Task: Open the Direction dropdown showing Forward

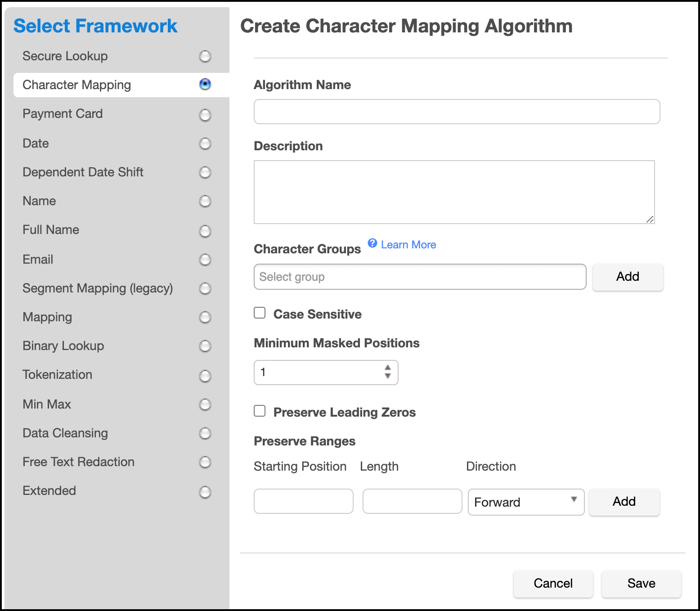Action: coord(525,502)
